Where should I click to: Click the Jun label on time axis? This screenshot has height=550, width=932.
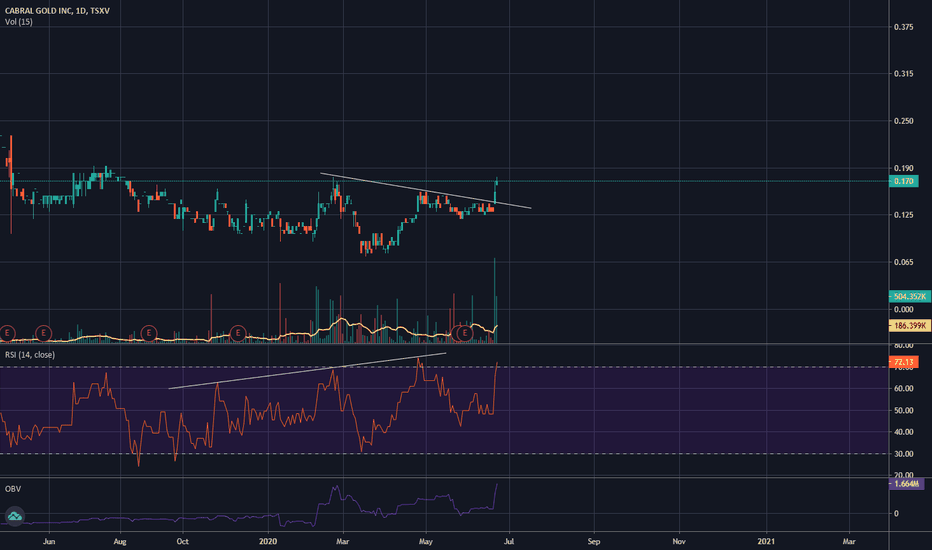(x=49, y=542)
